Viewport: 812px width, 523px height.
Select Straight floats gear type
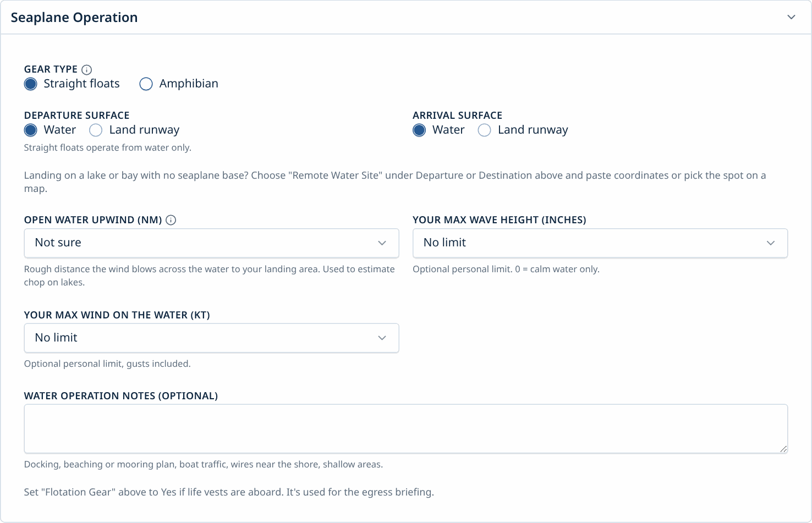pos(31,84)
